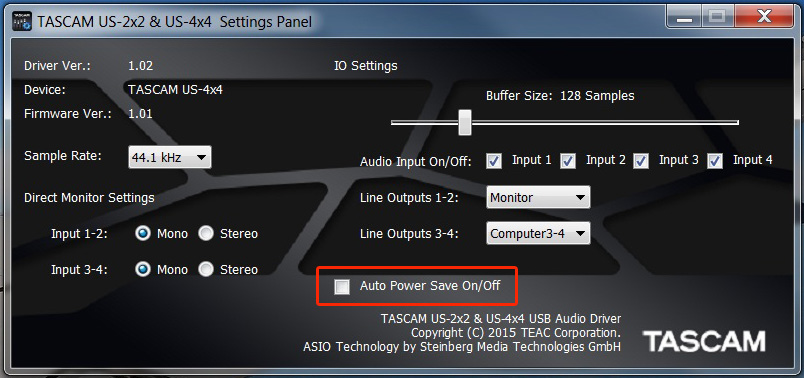This screenshot has width=804, height=378.
Task: Click the Buffer Size slider handle
Action: [465, 122]
